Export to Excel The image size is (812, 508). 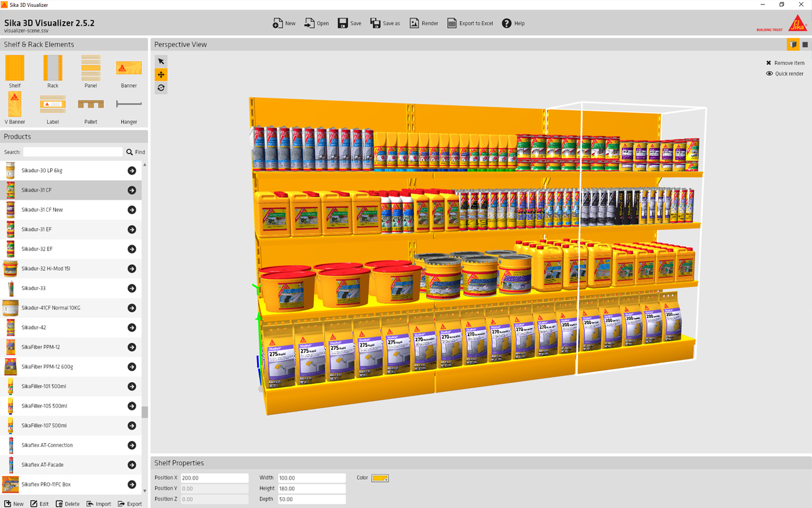tap(470, 23)
